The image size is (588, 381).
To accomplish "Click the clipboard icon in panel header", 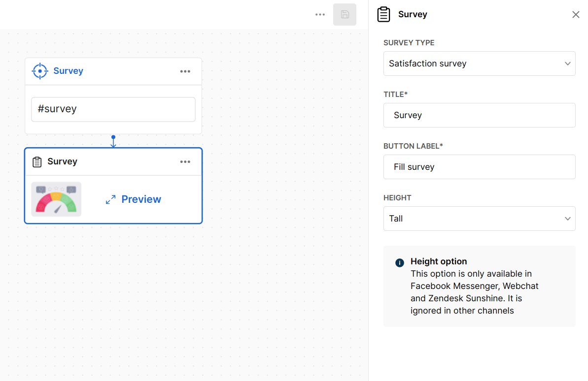I will (383, 15).
